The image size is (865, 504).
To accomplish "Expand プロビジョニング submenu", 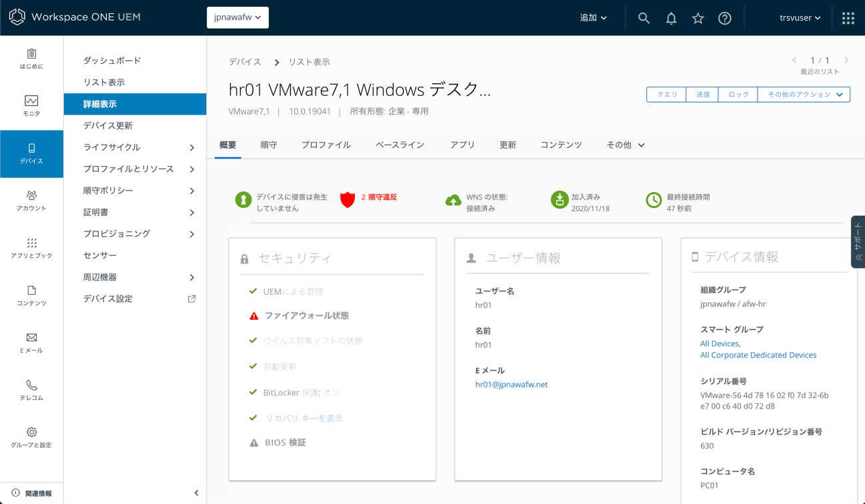I will [192, 234].
